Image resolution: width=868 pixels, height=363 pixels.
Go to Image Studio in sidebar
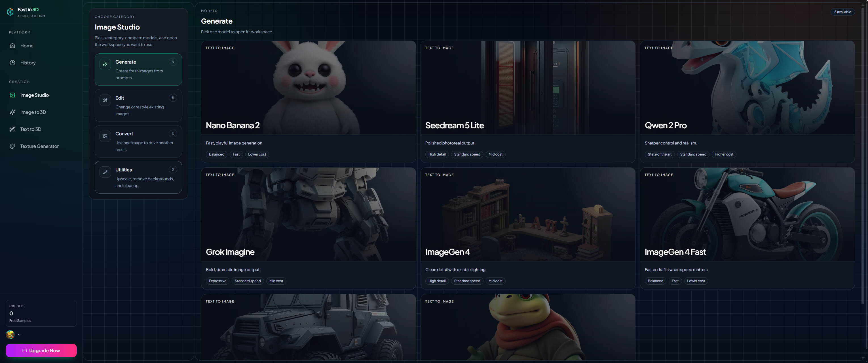pos(41,95)
